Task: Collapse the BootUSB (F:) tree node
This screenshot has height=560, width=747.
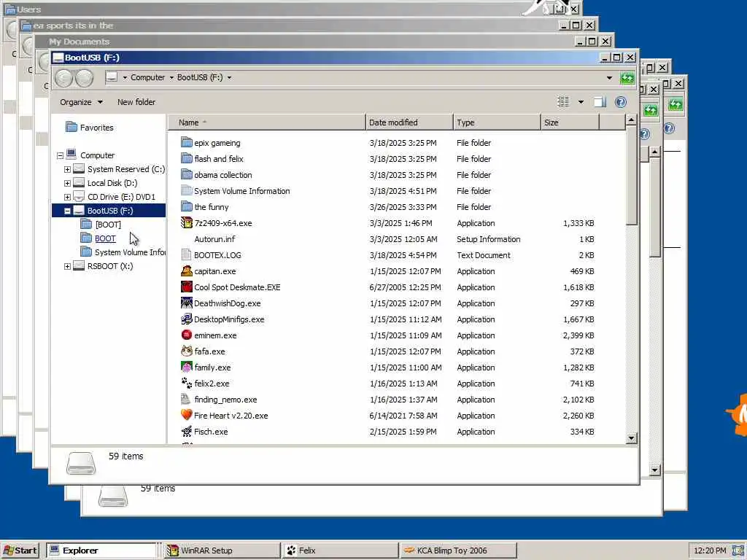Action: 67,211
